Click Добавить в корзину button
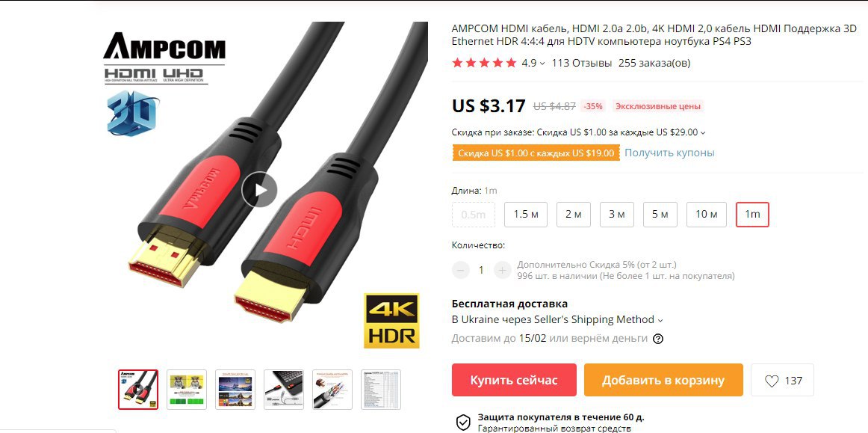 tap(663, 381)
